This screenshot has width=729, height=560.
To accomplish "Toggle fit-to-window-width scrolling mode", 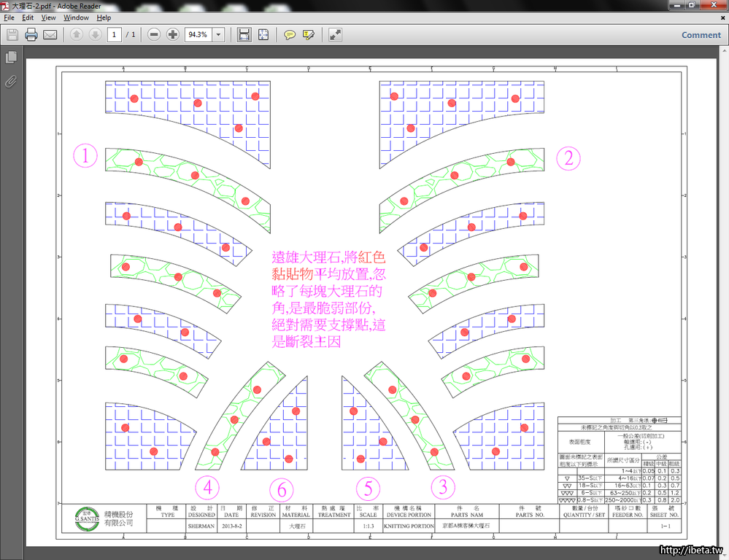I will click(244, 34).
